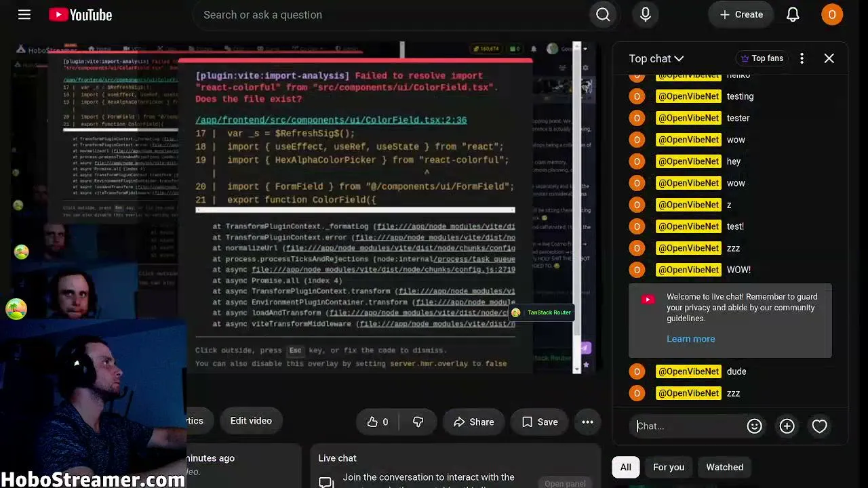Click the "dude" chat message text

(736, 371)
